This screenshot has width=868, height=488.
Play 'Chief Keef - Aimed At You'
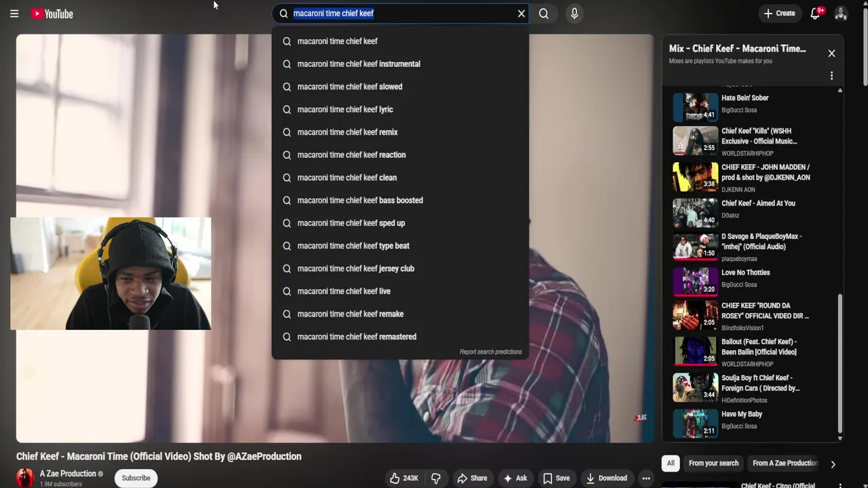(751, 213)
